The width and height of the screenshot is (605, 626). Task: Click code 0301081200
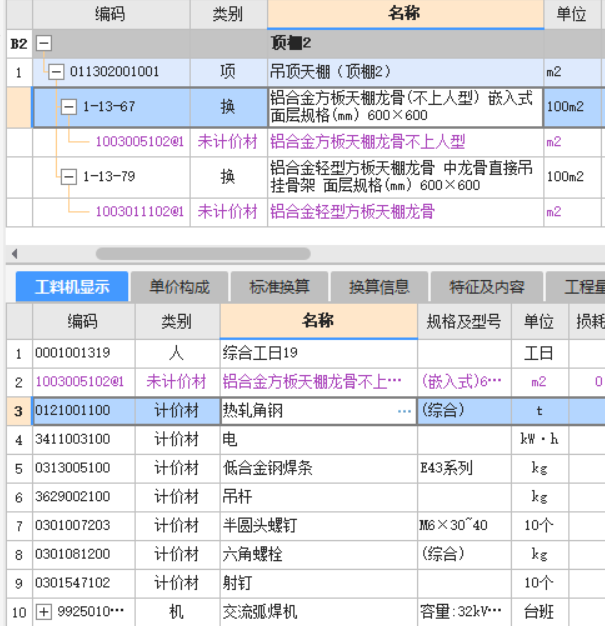pyautogui.click(x=73, y=555)
